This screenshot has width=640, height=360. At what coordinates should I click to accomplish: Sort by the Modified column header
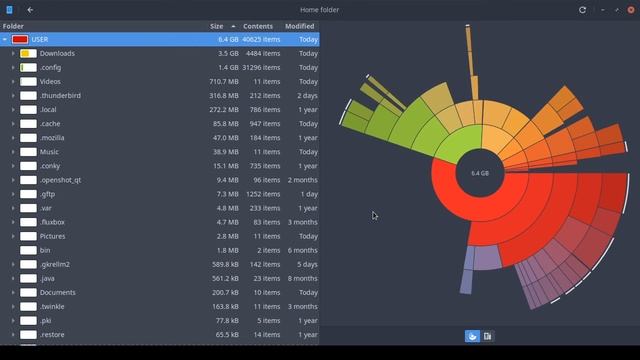point(300,26)
